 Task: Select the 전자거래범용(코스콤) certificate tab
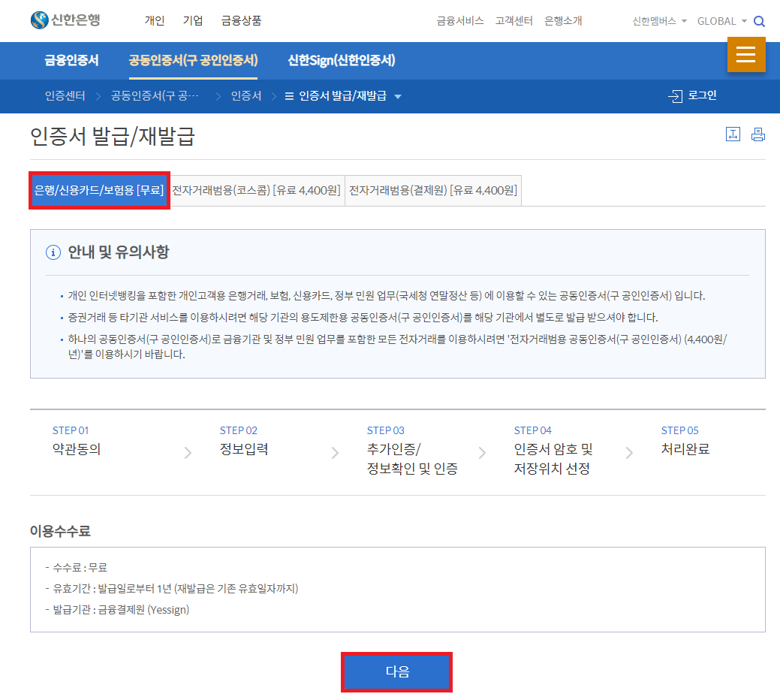pyautogui.click(x=257, y=190)
